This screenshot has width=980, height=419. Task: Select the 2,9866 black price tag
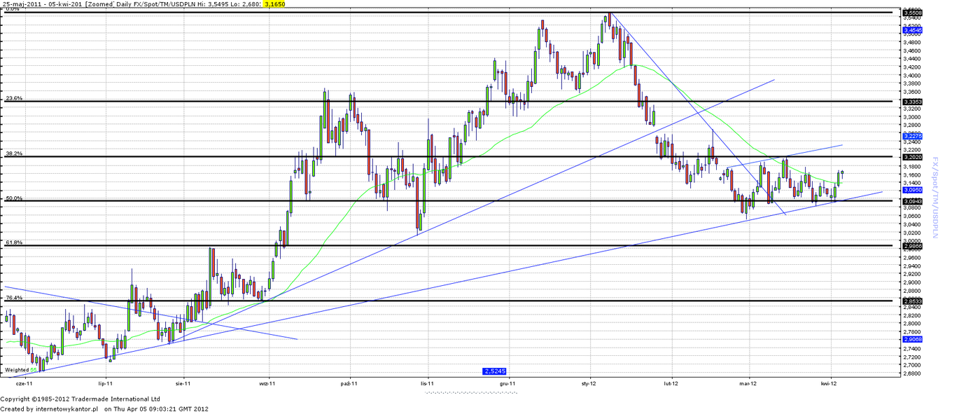[912, 246]
